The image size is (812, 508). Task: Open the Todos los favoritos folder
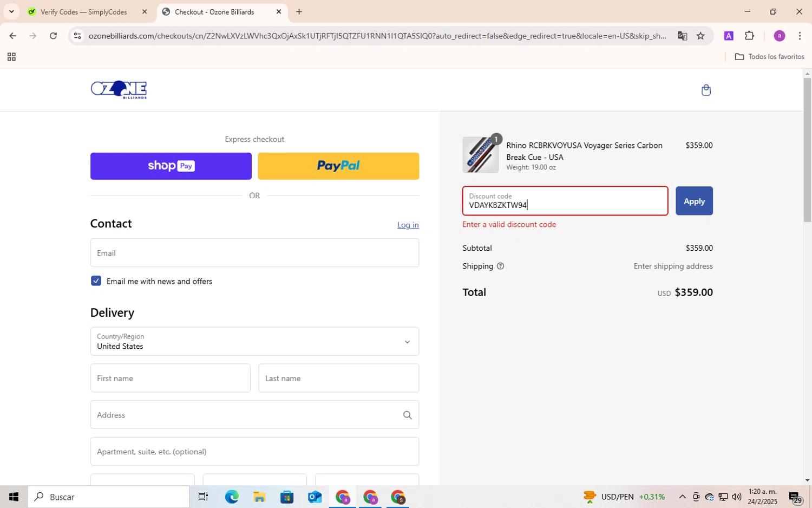(769, 57)
